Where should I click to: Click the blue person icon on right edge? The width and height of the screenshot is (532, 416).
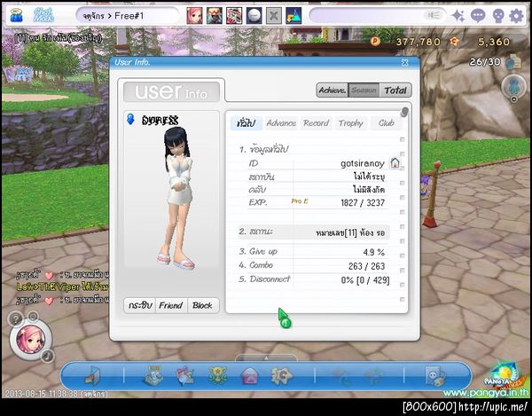pyautogui.click(x=514, y=85)
